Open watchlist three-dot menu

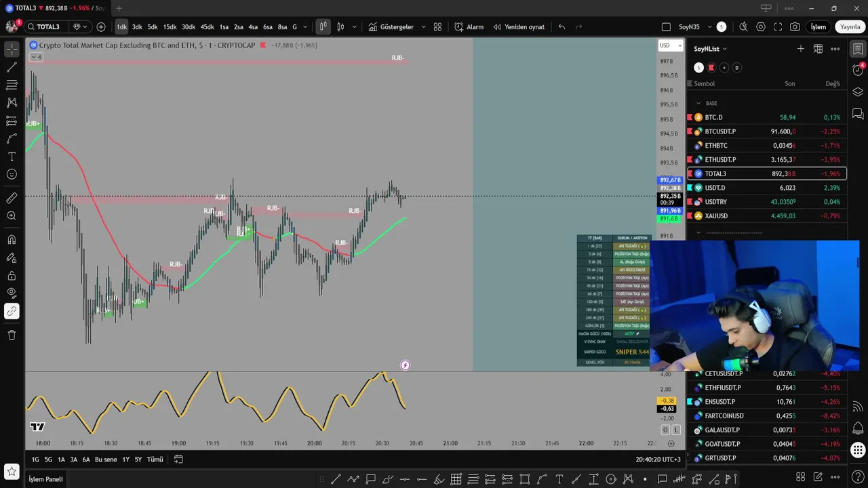pos(835,49)
